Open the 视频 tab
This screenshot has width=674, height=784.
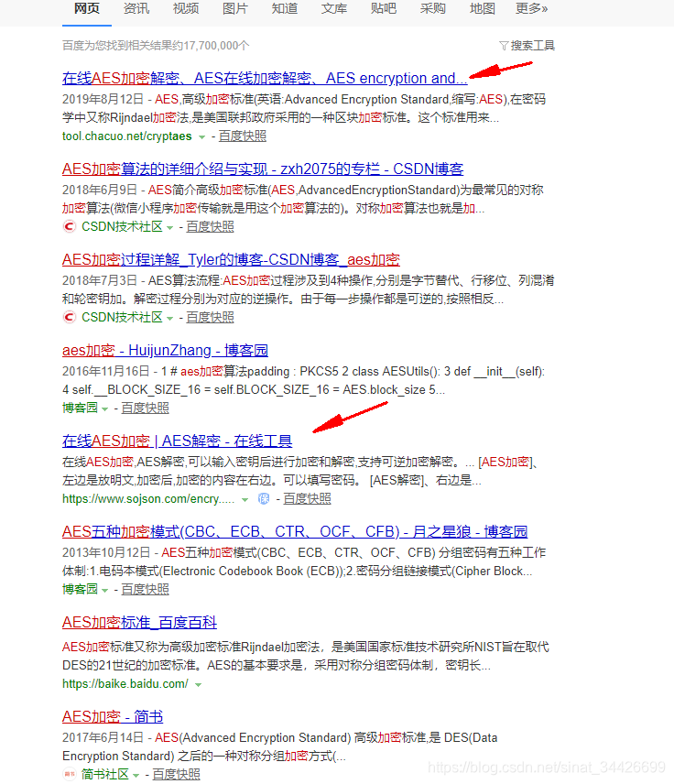pos(186,9)
